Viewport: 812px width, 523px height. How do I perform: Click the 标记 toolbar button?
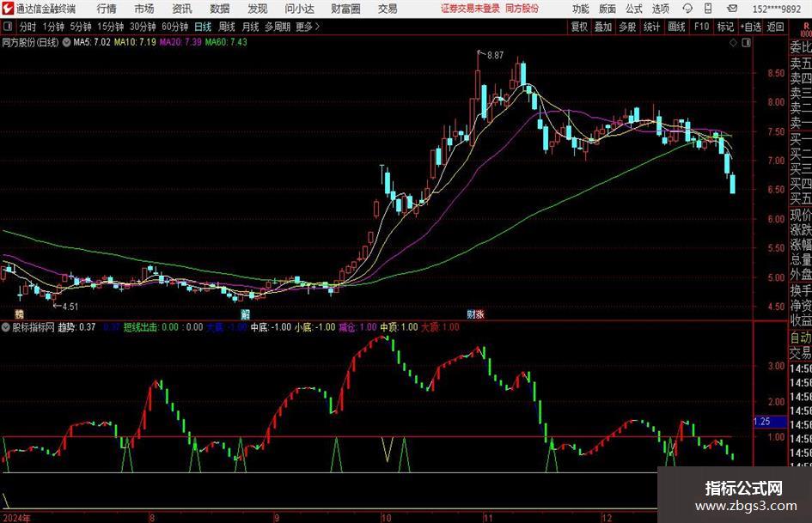[x=725, y=27]
